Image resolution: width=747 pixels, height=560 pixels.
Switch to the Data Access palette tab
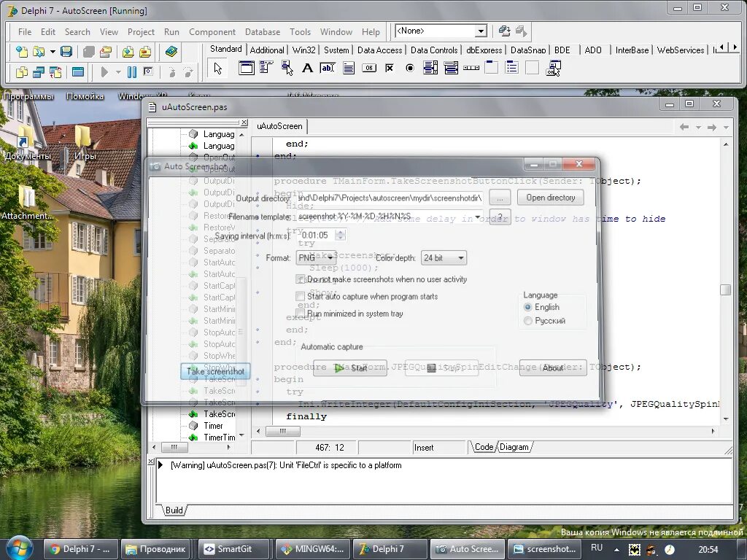379,50
